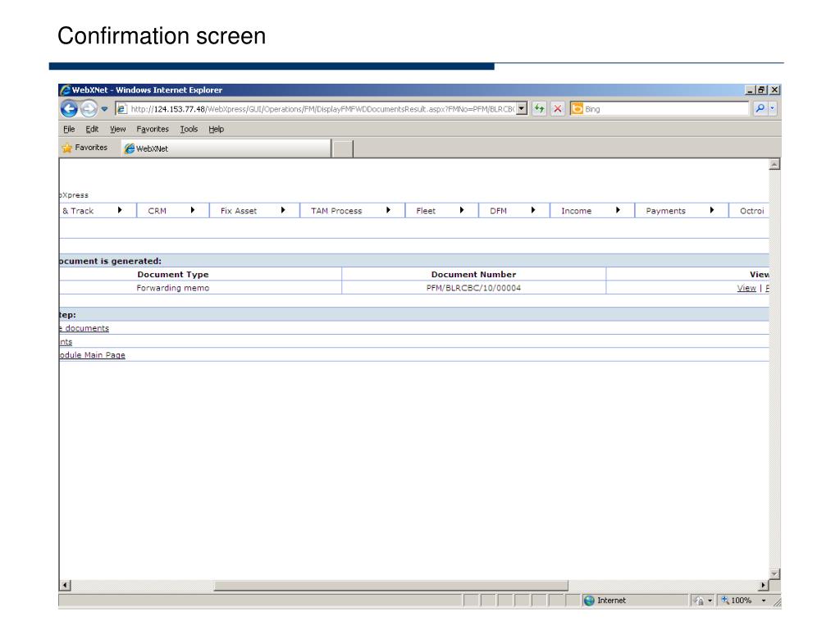Open the Edit menu
The width and height of the screenshot is (840, 630).
(x=92, y=129)
